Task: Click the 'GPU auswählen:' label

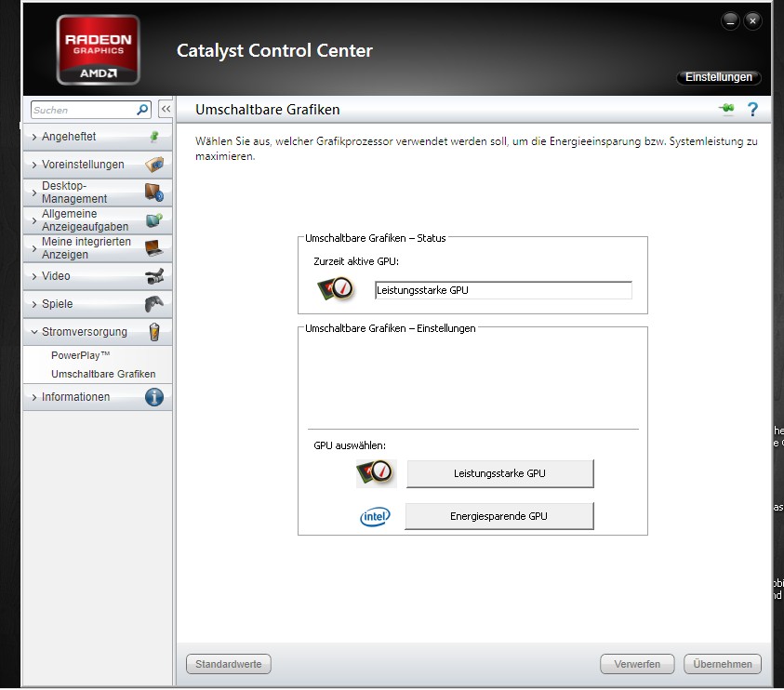Action: (x=350, y=445)
